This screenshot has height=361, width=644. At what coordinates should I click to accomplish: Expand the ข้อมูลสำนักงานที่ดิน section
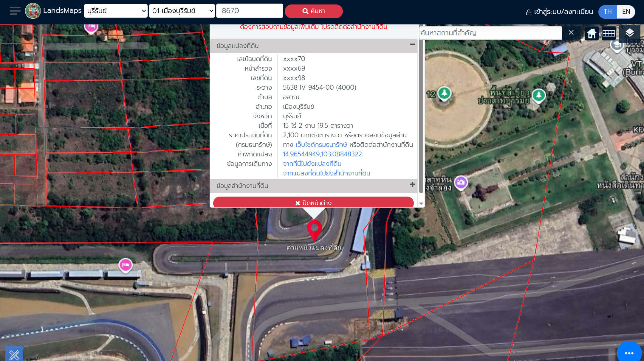pos(412,185)
